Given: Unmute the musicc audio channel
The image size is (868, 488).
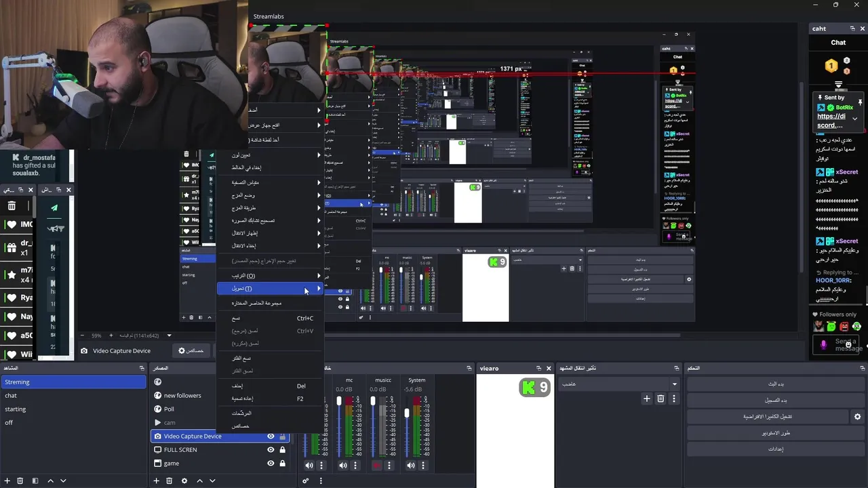Looking at the screenshot, I should point(377,466).
